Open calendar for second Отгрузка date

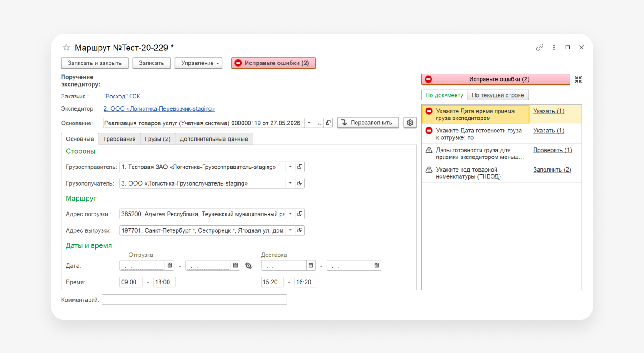pos(235,265)
